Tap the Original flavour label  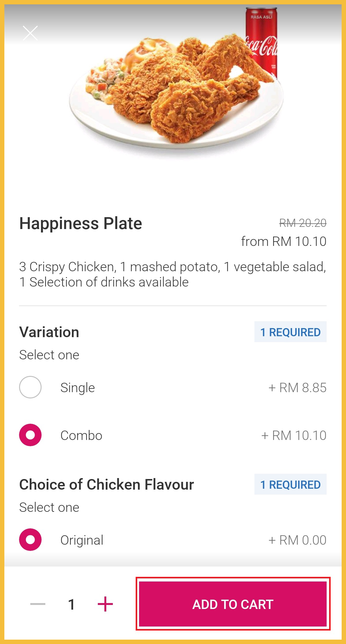click(82, 540)
